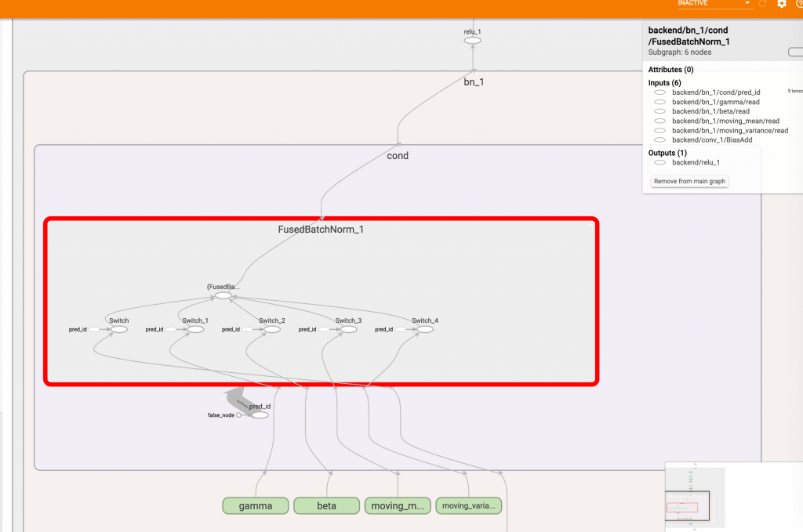Screen dimensions: 803x532
Task: Select the FusedBatchNorm_1 group title
Action: click(x=321, y=229)
